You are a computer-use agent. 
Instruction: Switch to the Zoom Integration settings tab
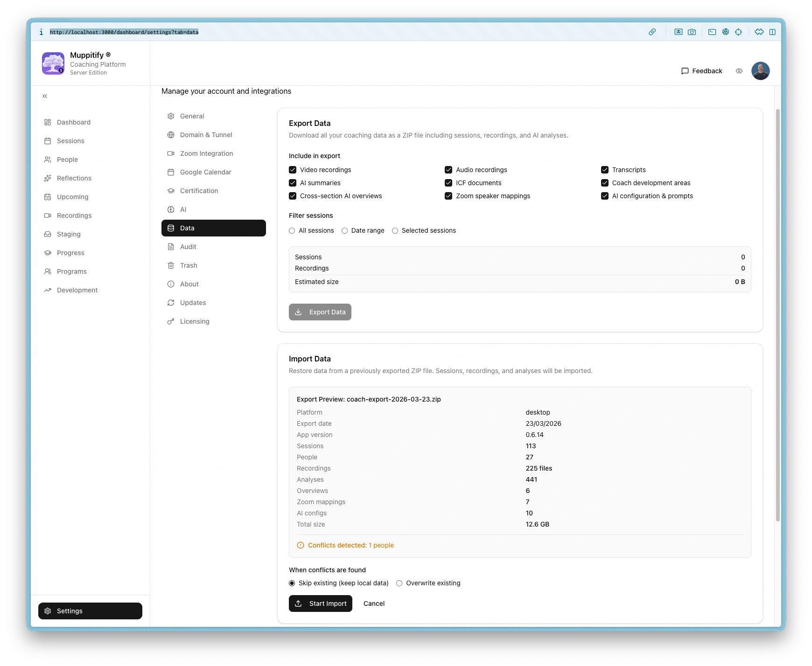click(206, 153)
